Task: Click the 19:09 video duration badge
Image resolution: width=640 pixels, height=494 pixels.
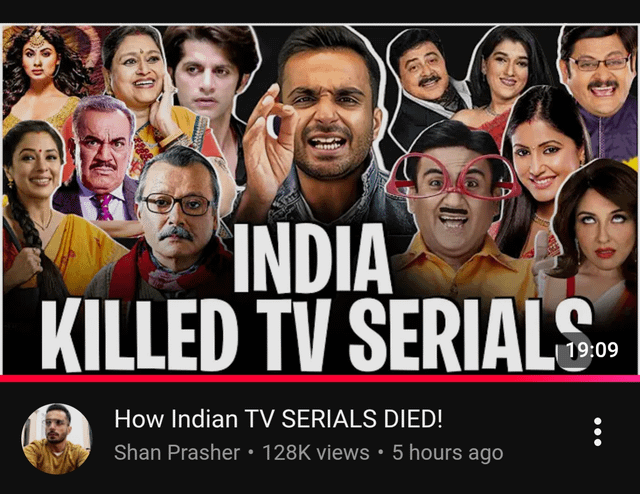Action: tap(591, 350)
